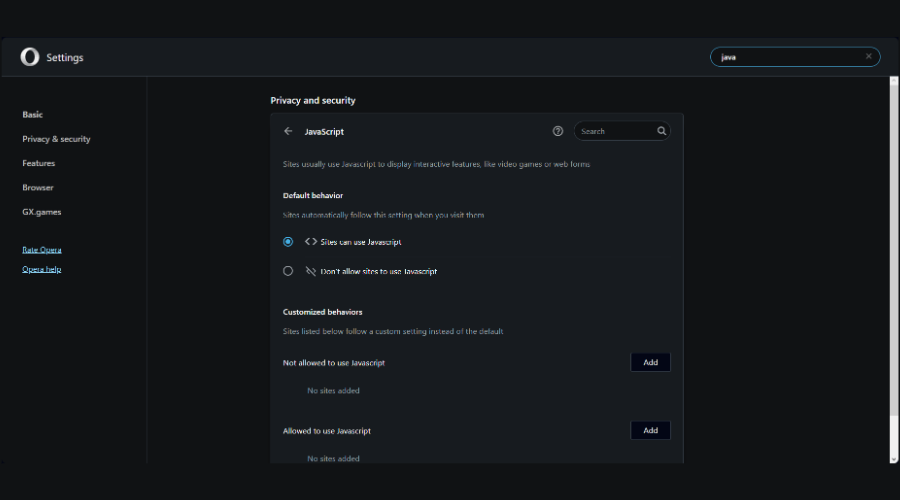Click the magnifier icon in site search
The width and height of the screenshot is (900, 500).
tap(661, 131)
